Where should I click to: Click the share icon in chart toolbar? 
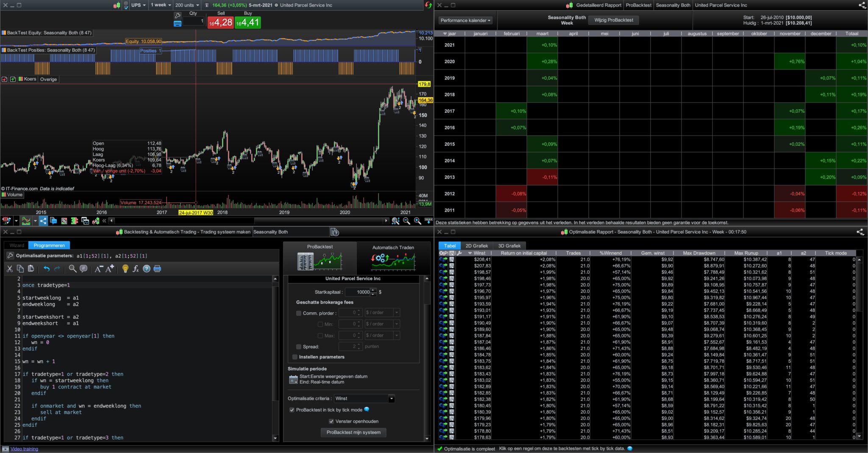(43, 221)
